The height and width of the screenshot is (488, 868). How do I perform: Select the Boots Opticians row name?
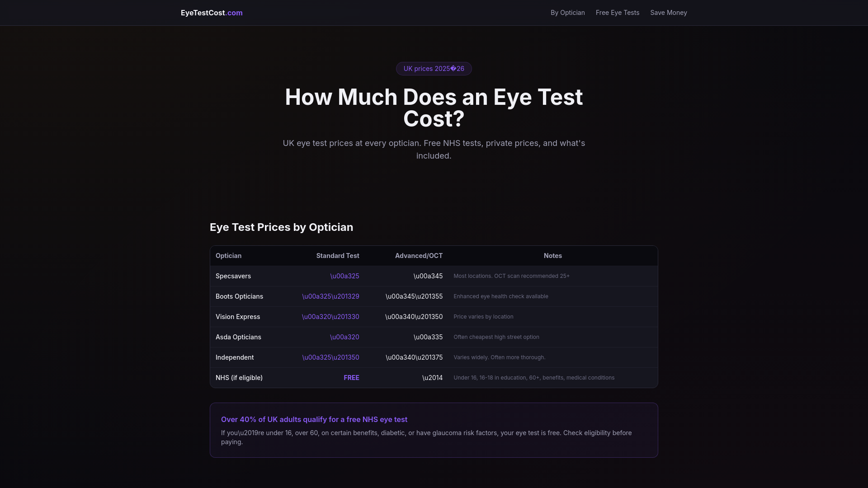tap(239, 296)
